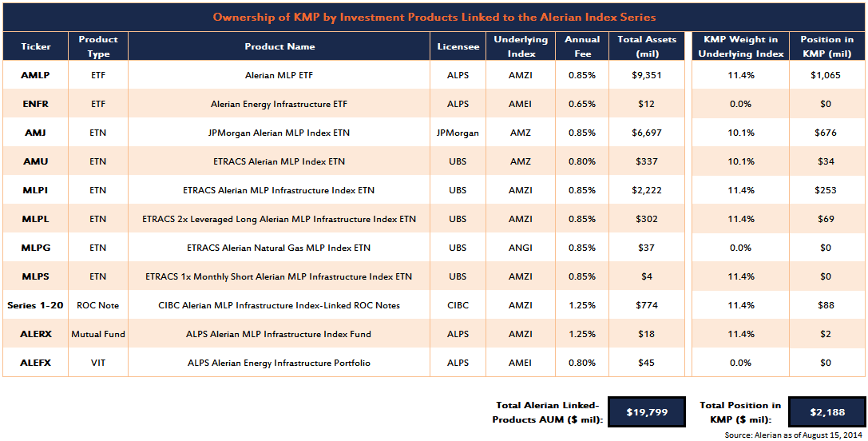Image resolution: width=868 pixels, height=441 pixels.
Task: Click the AMLP ticker cell
Action: (x=34, y=75)
